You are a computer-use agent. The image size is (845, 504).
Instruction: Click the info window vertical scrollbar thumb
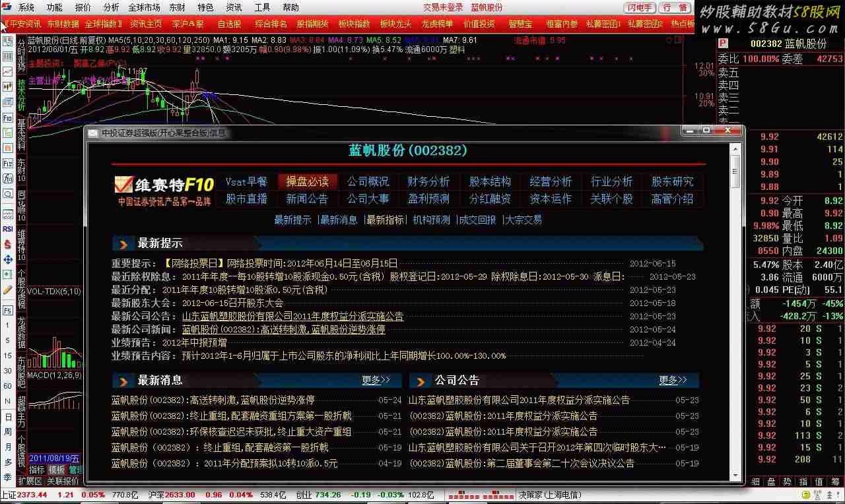(735, 172)
